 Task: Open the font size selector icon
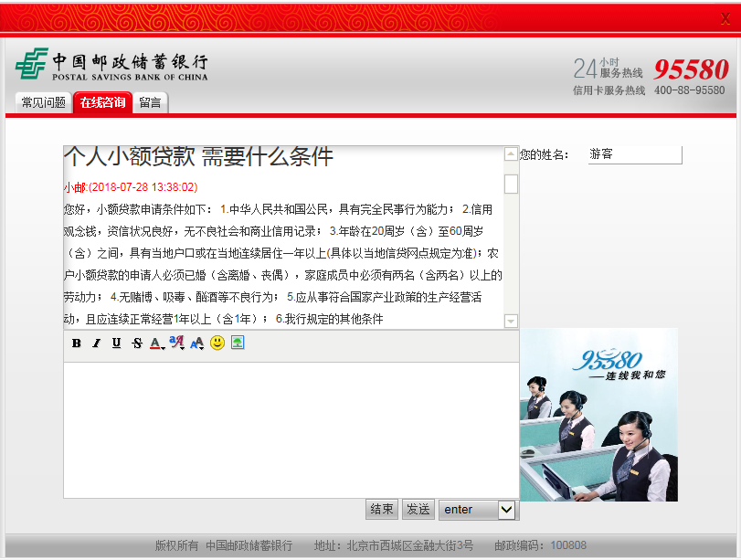click(197, 343)
